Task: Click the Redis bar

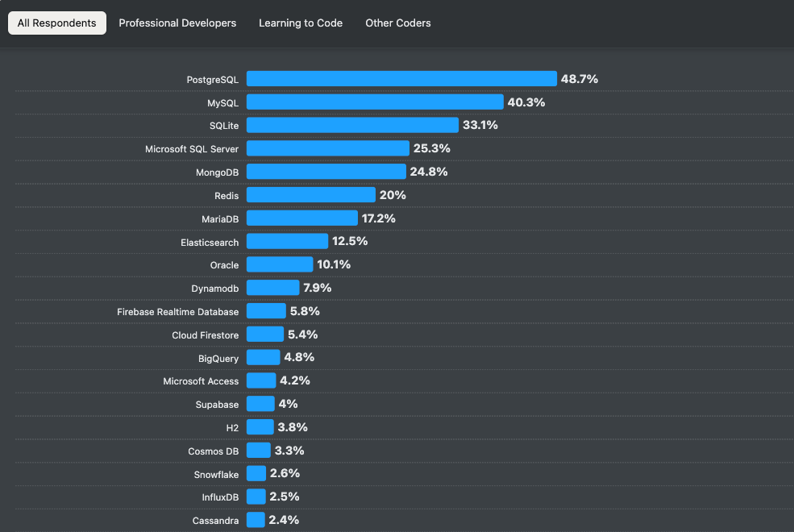Action: 310,195
